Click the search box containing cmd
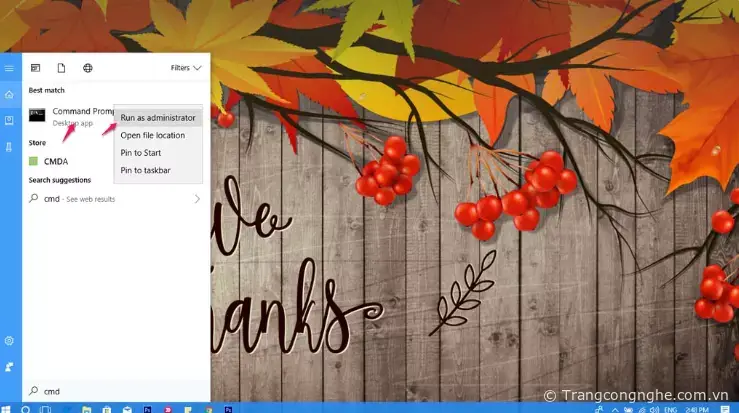Screen dimensions: 739x413 click(x=110, y=391)
